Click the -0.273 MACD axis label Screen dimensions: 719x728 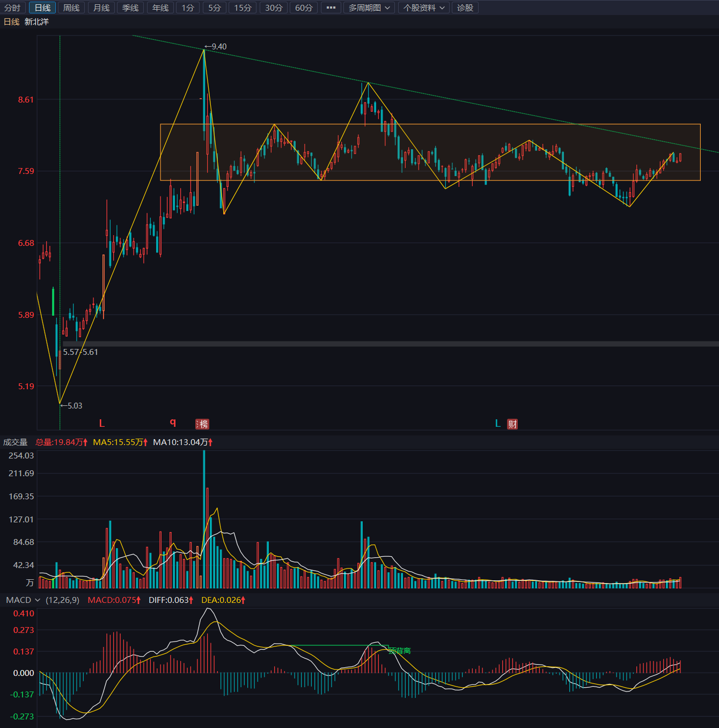pos(22,716)
